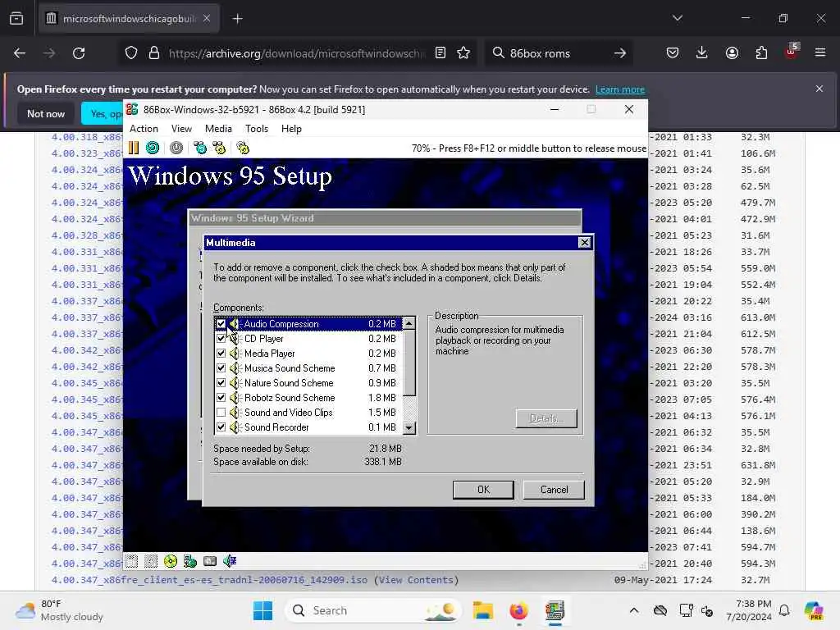Click the components list scroll down arrow
The image size is (840, 630).
(x=409, y=427)
